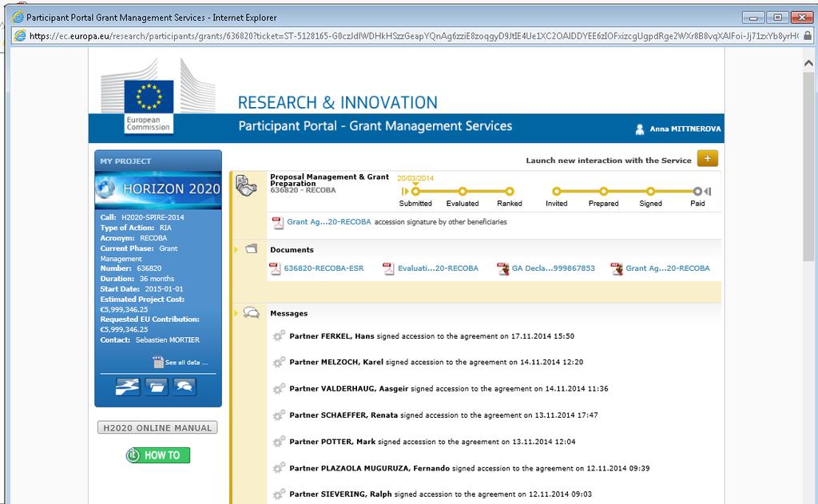
Task: Click the calendar icon next to See all data
Action: point(158,362)
